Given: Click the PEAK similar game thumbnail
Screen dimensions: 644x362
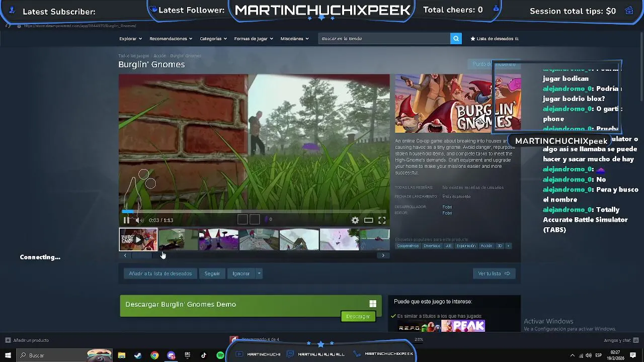Looking at the screenshot, I should (x=463, y=326).
